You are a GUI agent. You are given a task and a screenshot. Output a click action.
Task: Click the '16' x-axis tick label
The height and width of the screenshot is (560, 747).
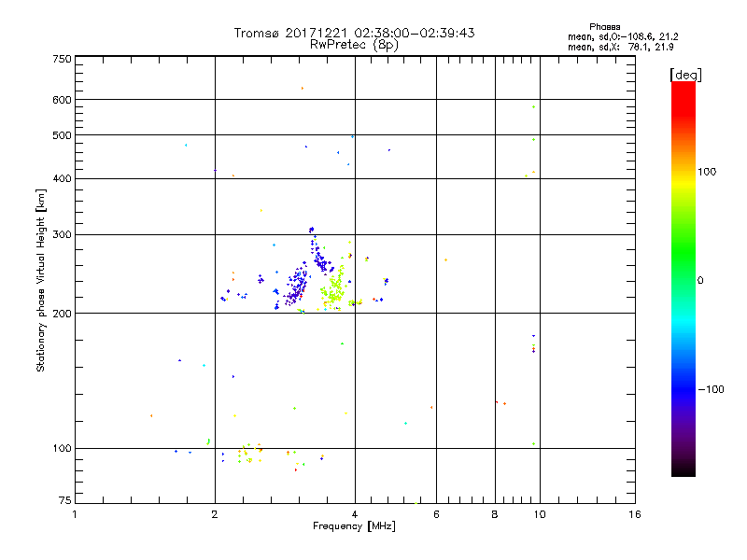635,514
